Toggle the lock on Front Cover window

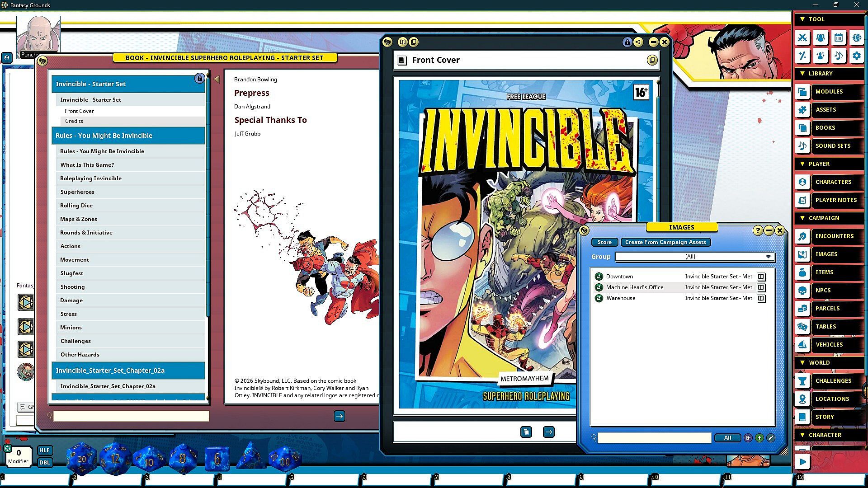click(x=627, y=42)
